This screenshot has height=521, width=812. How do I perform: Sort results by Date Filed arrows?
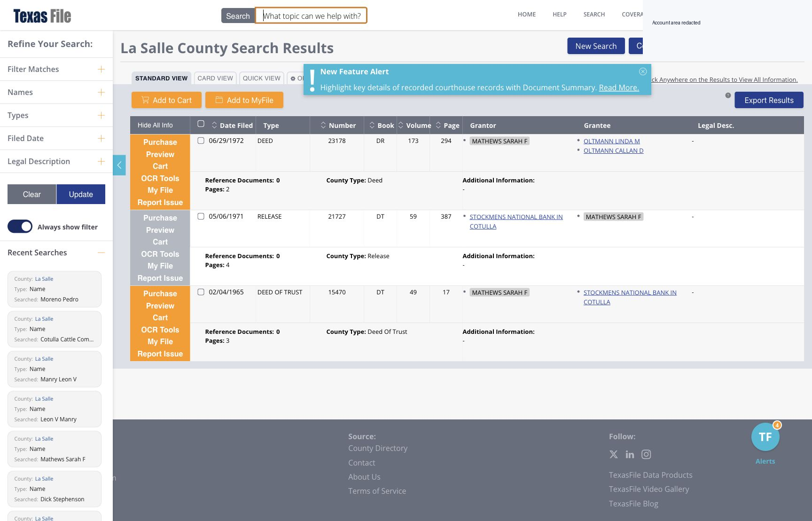[x=214, y=125]
